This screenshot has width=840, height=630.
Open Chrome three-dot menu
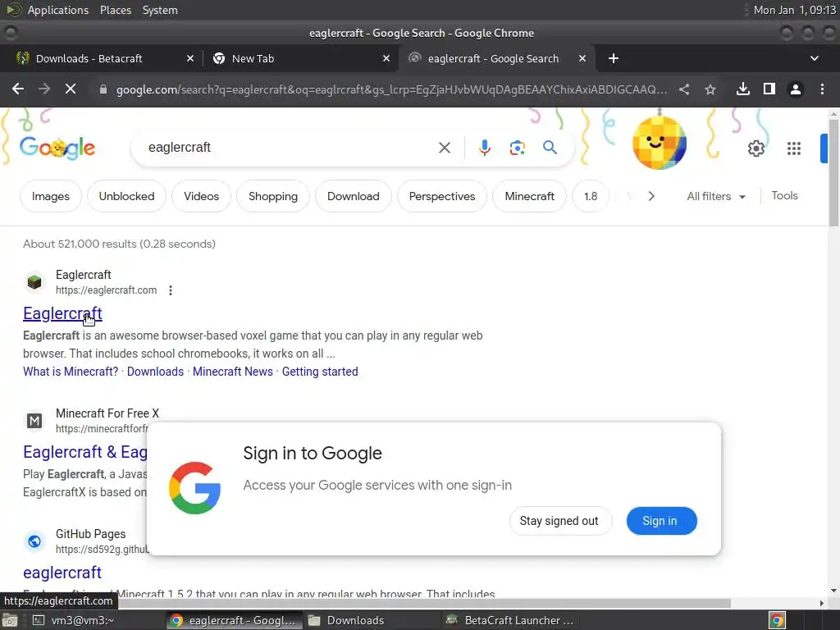click(822, 89)
